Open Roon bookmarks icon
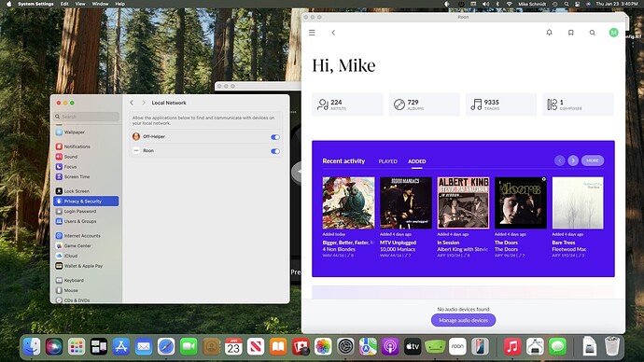644x362 pixels. (x=571, y=33)
